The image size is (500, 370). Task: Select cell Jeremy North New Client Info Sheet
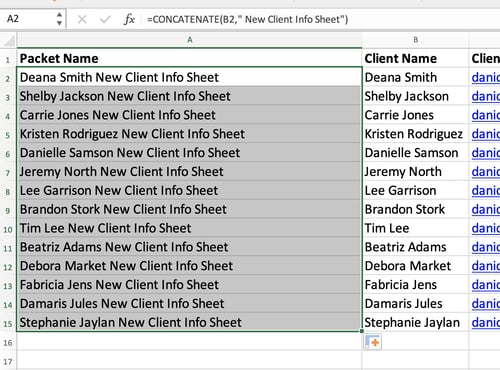coord(189,172)
